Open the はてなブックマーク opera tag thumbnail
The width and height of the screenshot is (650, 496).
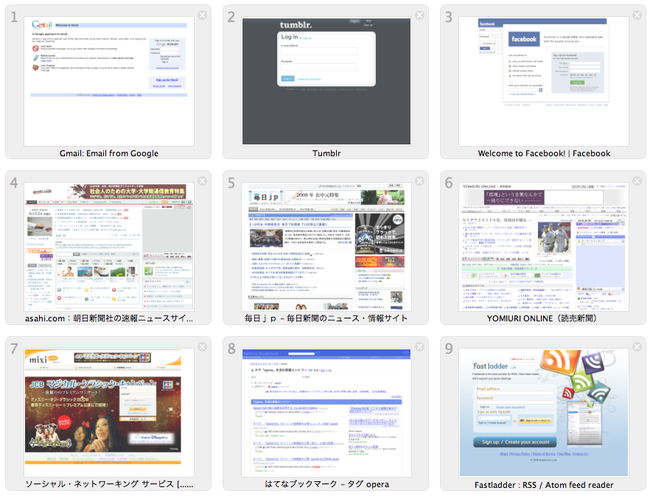pyautogui.click(x=326, y=413)
